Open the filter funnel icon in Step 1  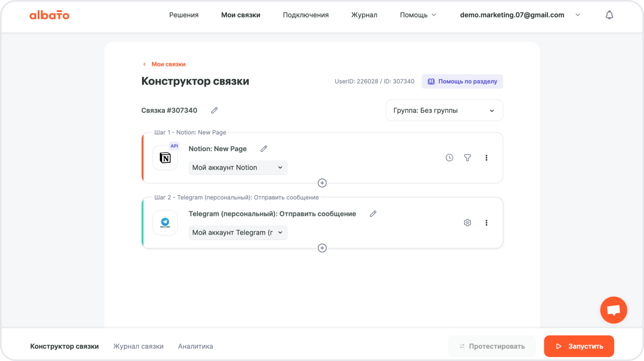click(467, 158)
